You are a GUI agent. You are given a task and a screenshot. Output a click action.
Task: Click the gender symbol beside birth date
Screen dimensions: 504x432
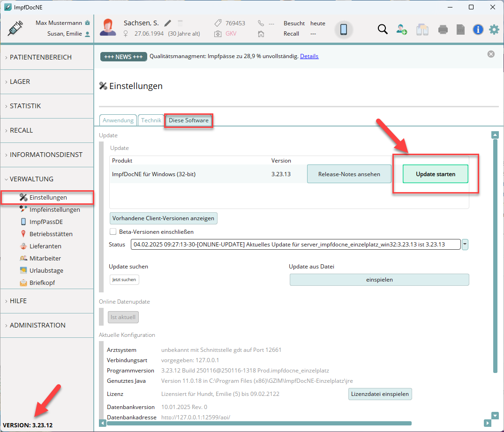tap(126, 34)
